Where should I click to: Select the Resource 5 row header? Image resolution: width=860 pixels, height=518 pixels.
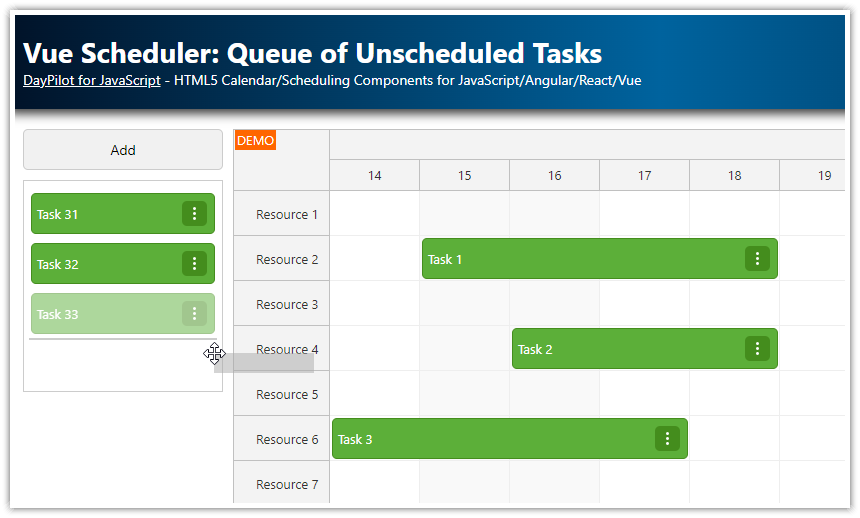286,394
